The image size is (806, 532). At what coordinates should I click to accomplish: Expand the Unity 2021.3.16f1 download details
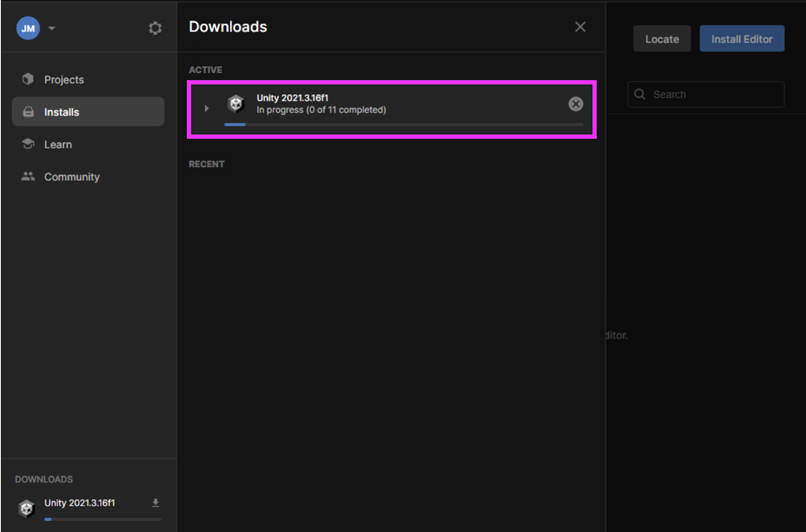207,108
